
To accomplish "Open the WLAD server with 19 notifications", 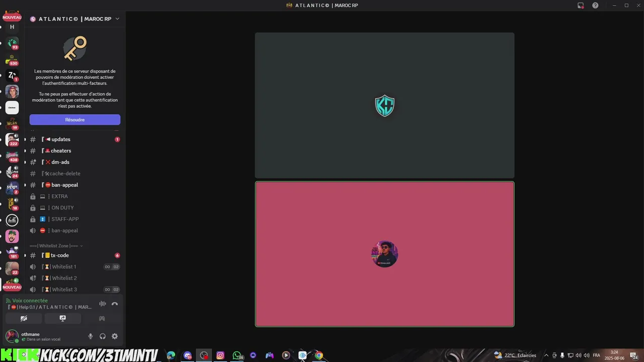I will (12, 124).
